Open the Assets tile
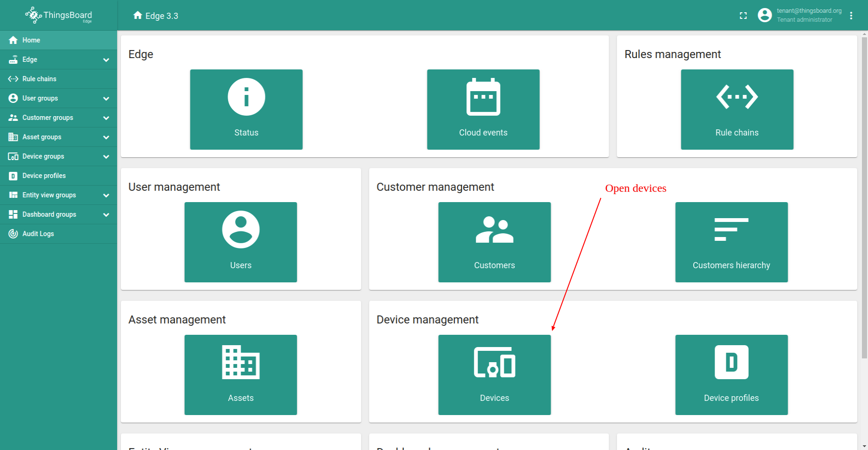The image size is (868, 450). tap(240, 375)
